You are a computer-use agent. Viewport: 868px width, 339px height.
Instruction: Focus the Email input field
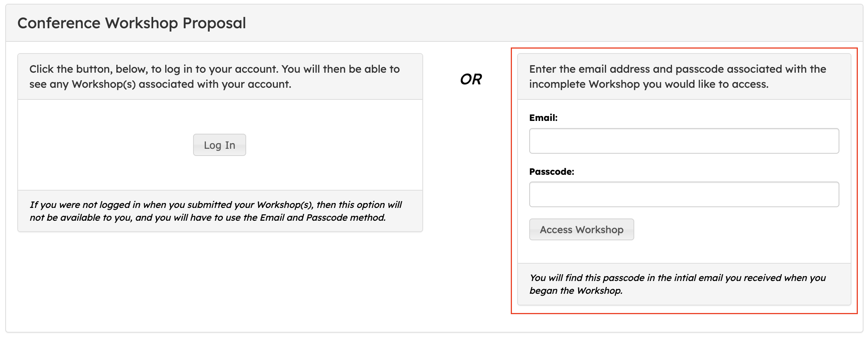tap(684, 141)
